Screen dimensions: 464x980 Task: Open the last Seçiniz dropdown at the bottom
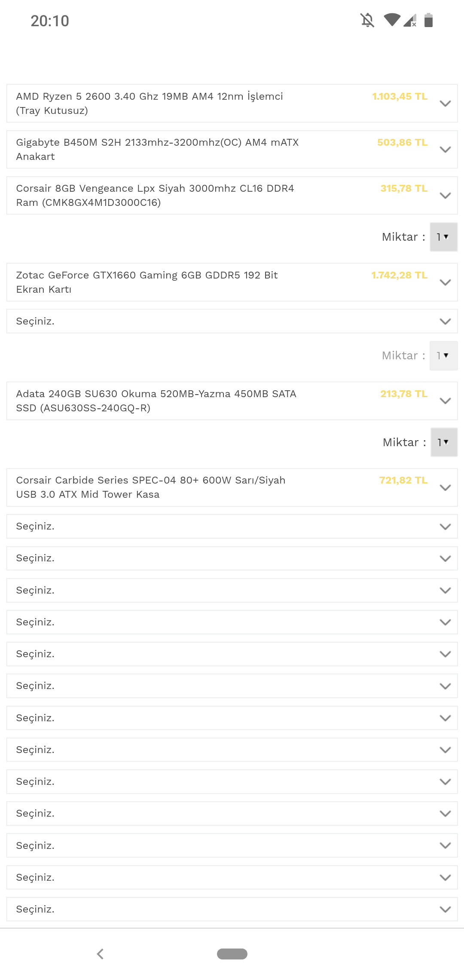[x=232, y=910]
